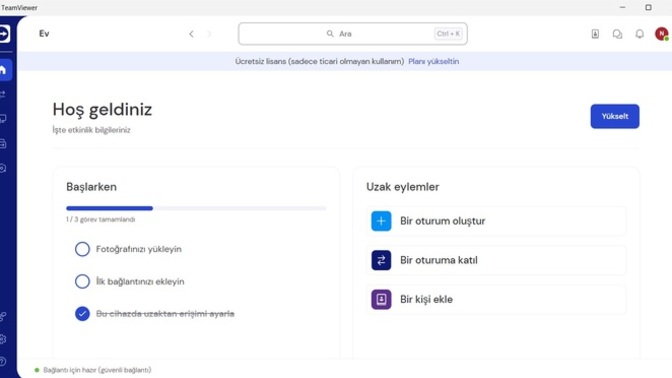
Task: Click the Hoş geldiniz heading
Action: coord(102,110)
